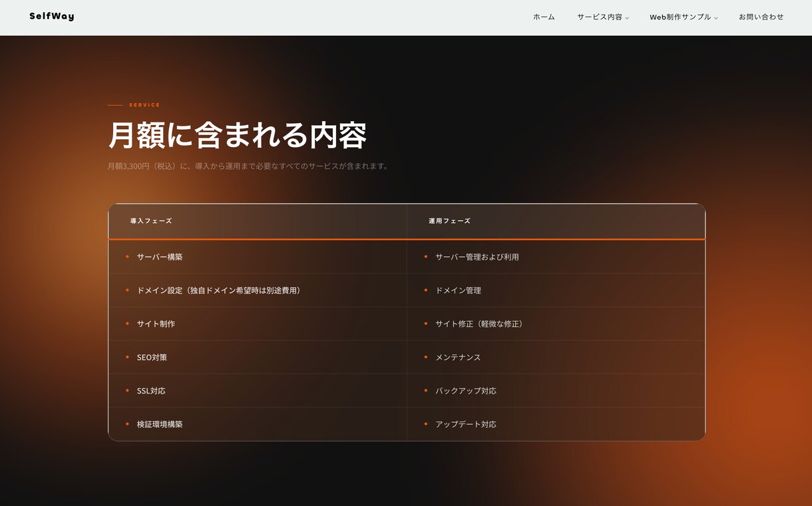This screenshot has width=812, height=506.
Task: Open the SelfWay logo home link
Action: coord(52,17)
